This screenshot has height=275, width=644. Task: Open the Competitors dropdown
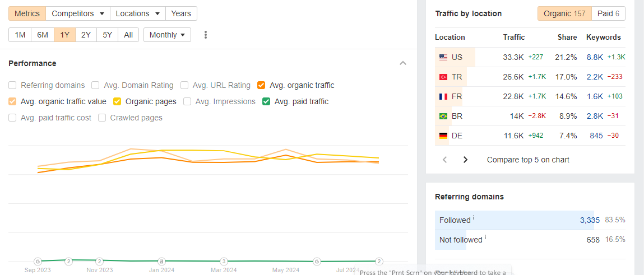tap(78, 13)
